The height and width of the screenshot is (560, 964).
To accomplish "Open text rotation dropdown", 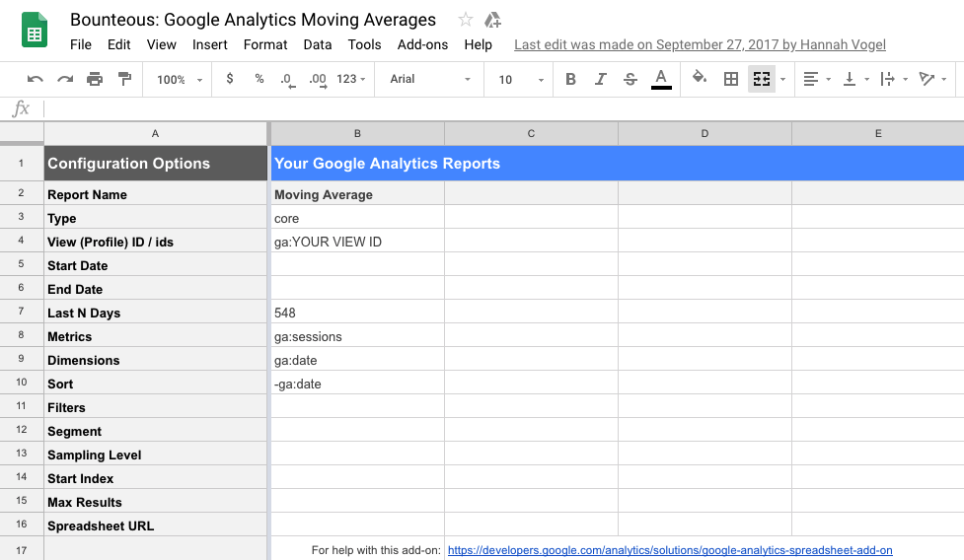I will click(932, 79).
